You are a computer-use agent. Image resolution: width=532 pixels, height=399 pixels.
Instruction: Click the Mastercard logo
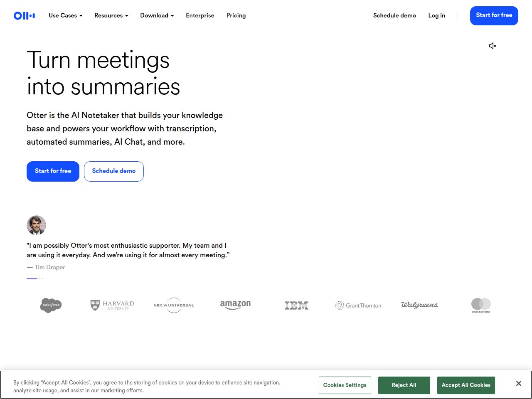point(481,305)
